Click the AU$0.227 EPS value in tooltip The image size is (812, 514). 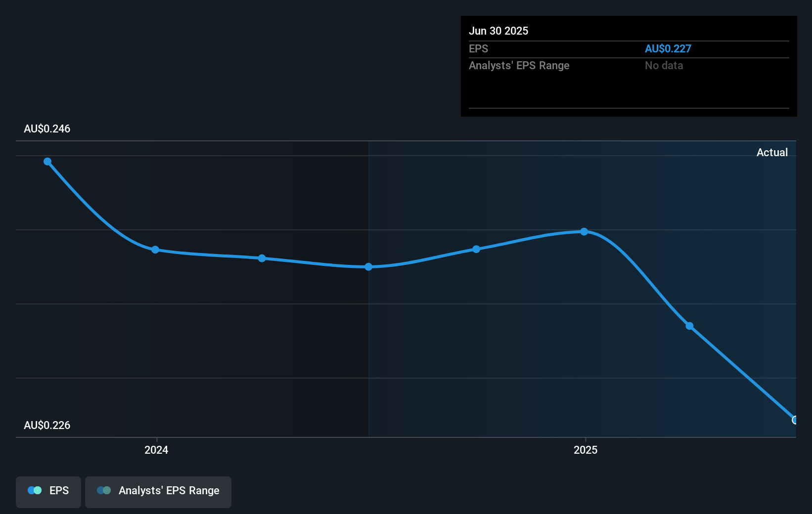(x=668, y=49)
